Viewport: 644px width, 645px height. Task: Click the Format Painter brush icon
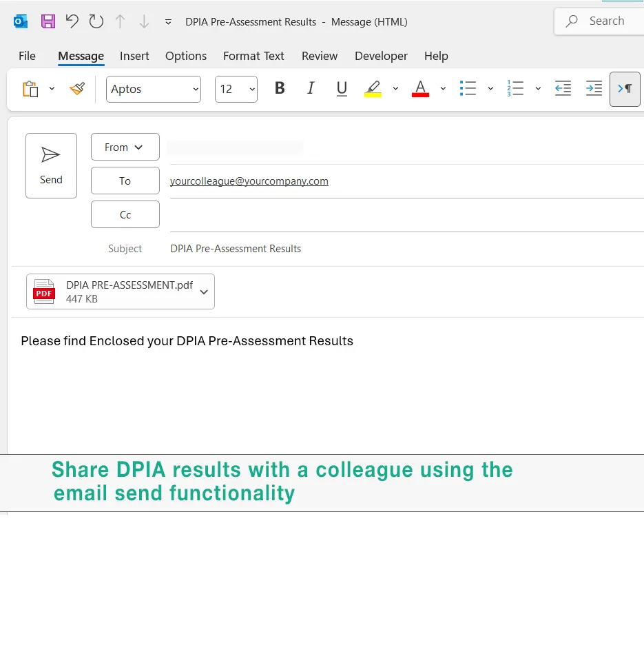pyautogui.click(x=77, y=89)
